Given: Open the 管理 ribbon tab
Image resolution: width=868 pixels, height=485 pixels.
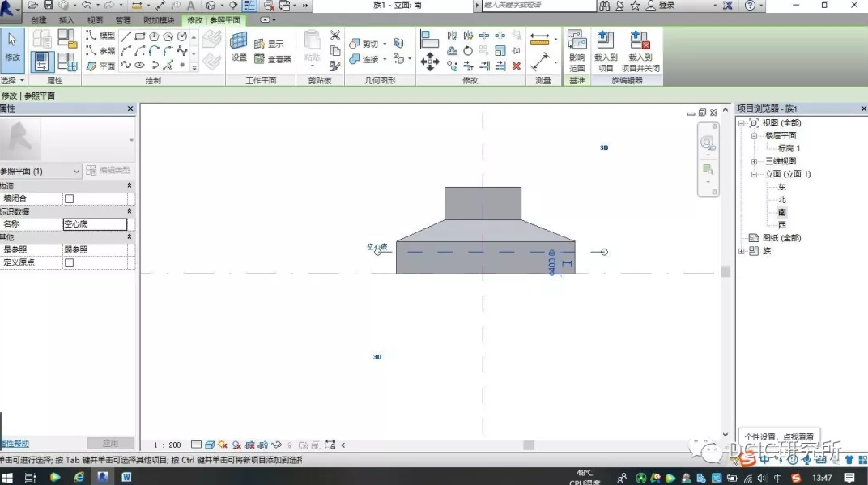Looking at the screenshot, I should point(123,20).
